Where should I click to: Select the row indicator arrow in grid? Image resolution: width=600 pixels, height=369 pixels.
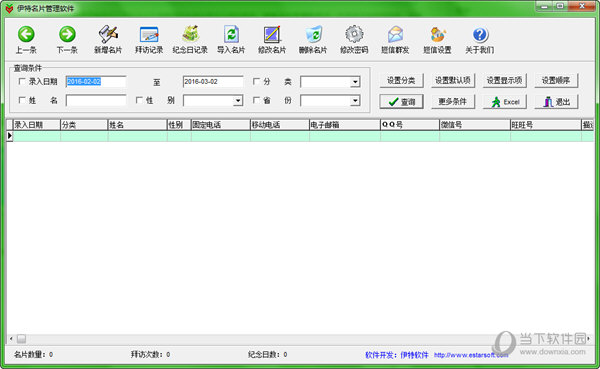[10, 136]
